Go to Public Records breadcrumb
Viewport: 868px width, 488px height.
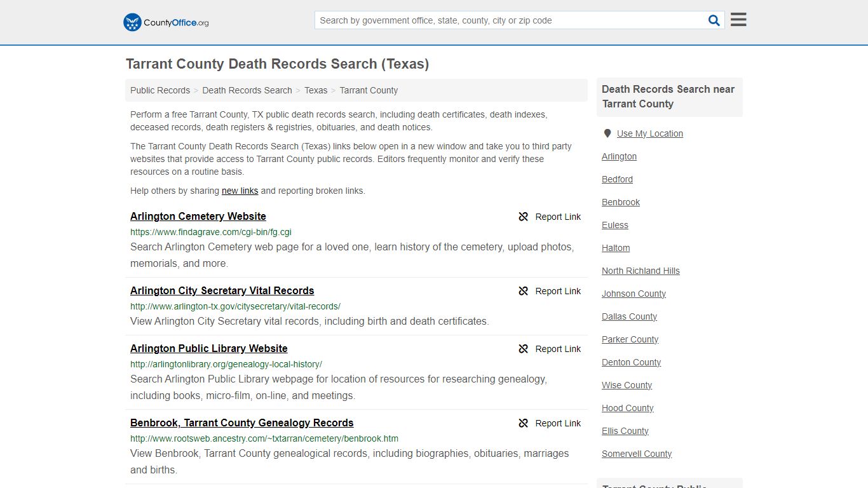coord(160,90)
